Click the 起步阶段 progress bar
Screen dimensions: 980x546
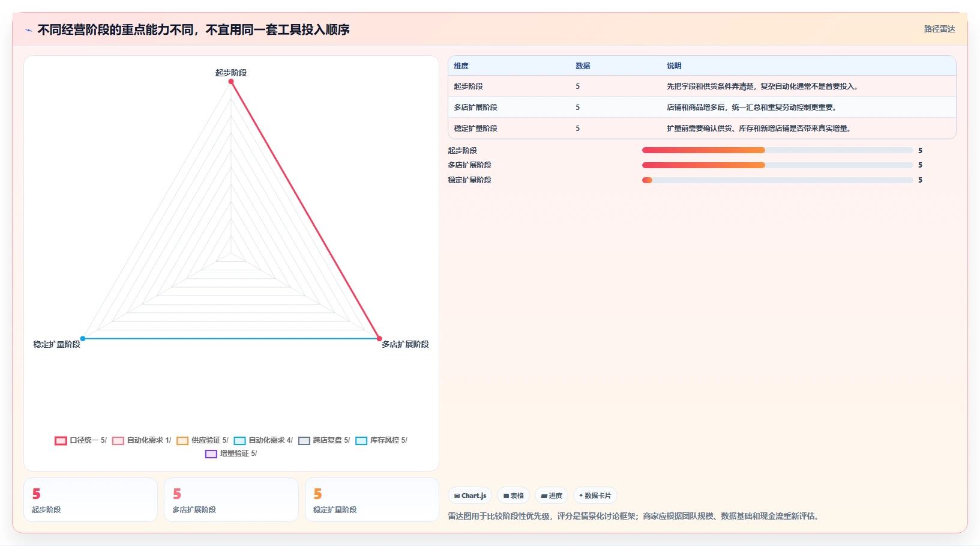[x=777, y=150]
